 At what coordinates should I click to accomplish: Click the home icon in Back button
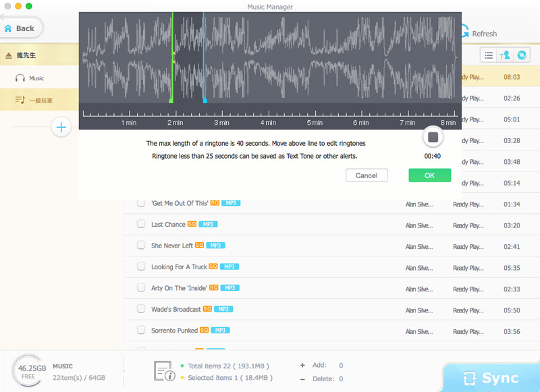coord(8,28)
